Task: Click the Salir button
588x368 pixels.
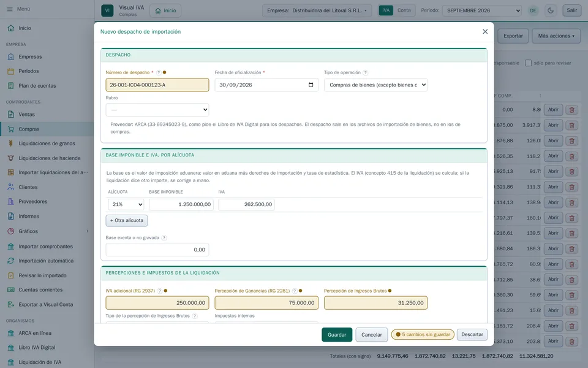Action: click(x=572, y=10)
